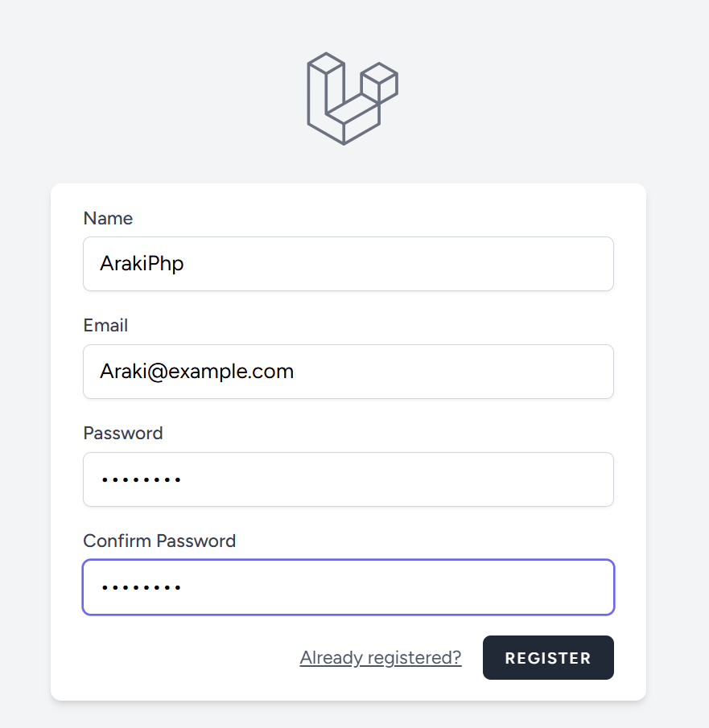709x728 pixels.
Task: Place cursor in the Araki@example.com text
Action: pyautogui.click(x=196, y=372)
